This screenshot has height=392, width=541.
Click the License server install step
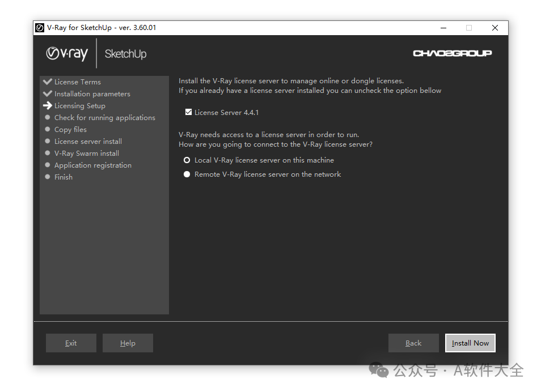(x=88, y=142)
